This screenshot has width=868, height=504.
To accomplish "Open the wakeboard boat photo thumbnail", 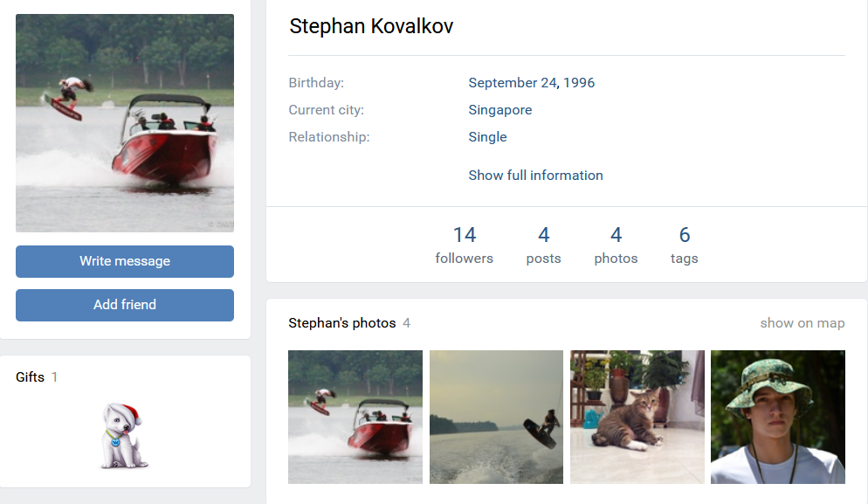I will [355, 417].
